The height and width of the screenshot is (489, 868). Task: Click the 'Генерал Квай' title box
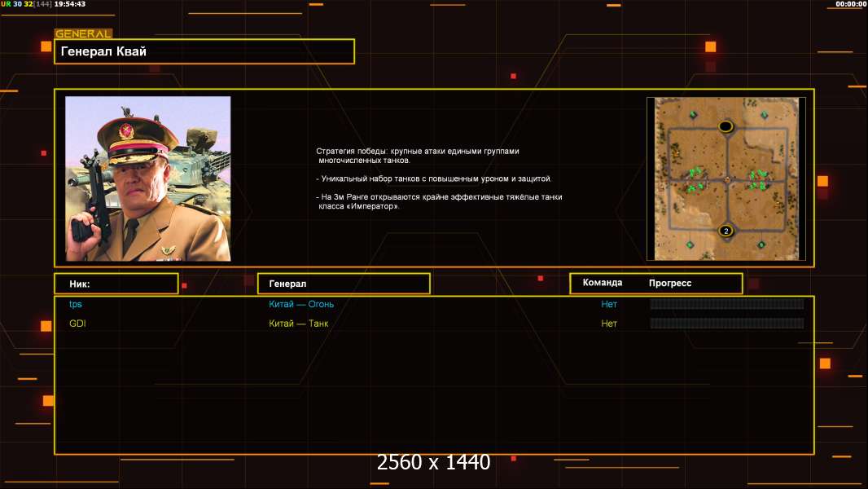204,51
